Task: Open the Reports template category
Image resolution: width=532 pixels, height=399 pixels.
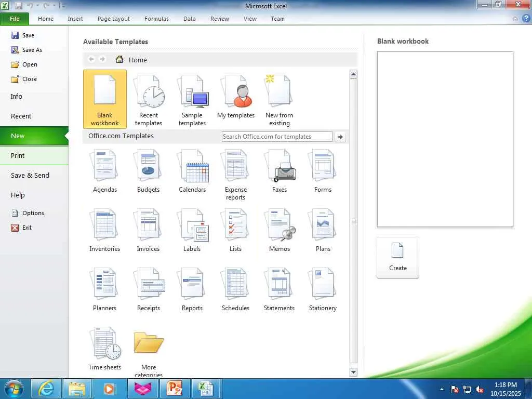Action: [x=192, y=289]
